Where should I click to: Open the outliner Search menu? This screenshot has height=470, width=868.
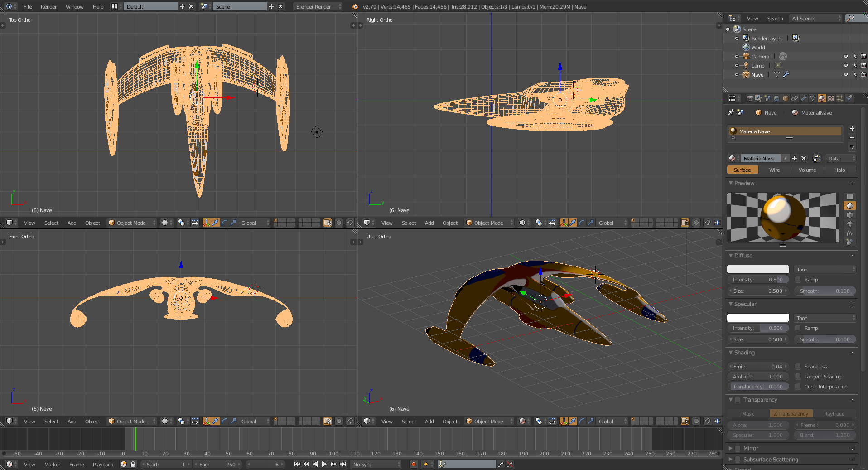pos(775,18)
